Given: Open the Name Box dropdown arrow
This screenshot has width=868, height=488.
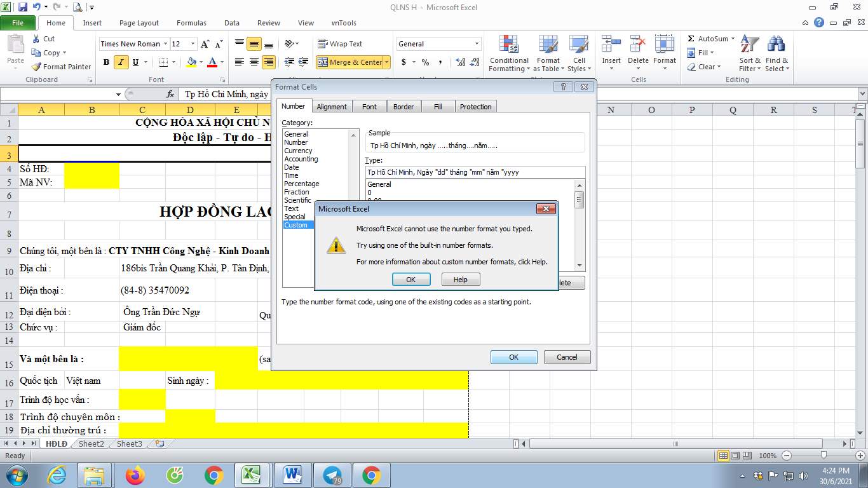Looking at the screenshot, I should 119,94.
